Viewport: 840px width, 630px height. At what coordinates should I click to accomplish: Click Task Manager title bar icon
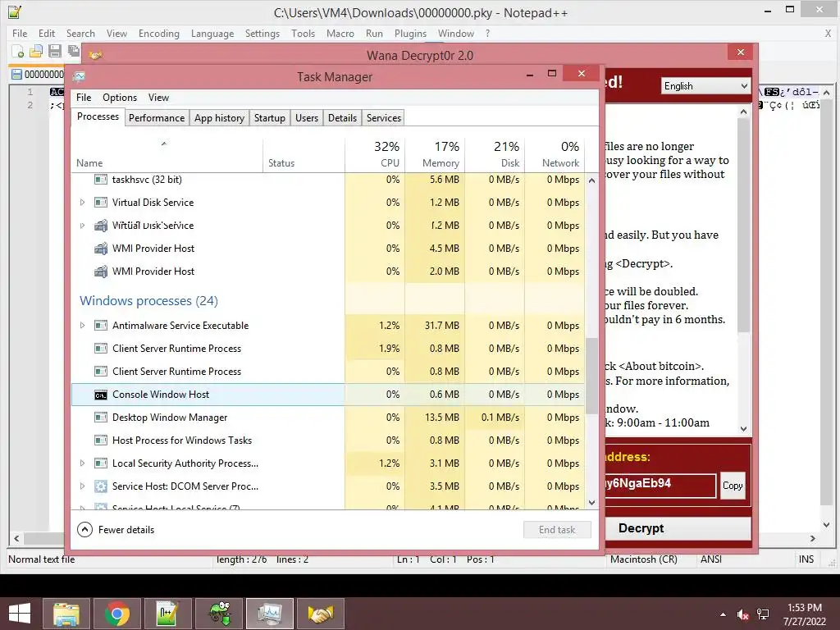pos(80,76)
